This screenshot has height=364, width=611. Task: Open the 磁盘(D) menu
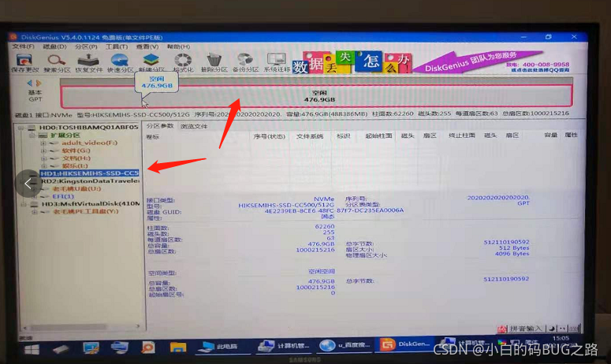coord(54,46)
